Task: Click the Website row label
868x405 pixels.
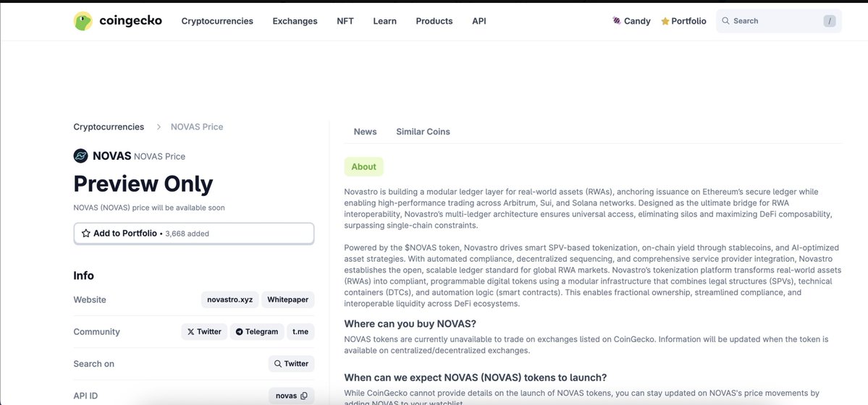Action: point(90,300)
